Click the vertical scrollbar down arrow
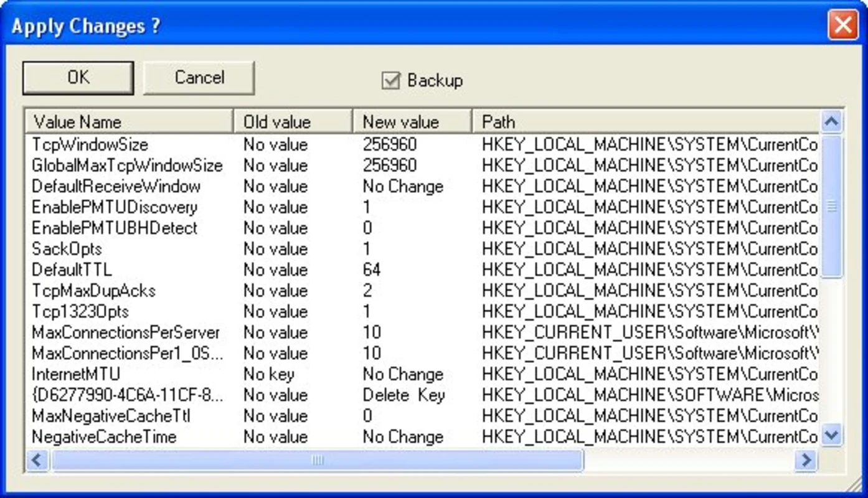 (x=832, y=435)
